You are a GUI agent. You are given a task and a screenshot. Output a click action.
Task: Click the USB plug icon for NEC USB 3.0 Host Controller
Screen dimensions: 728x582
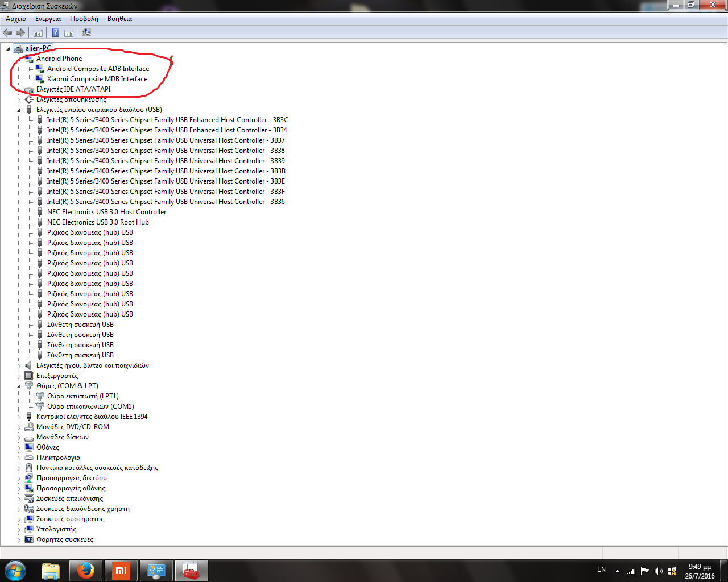click(40, 212)
